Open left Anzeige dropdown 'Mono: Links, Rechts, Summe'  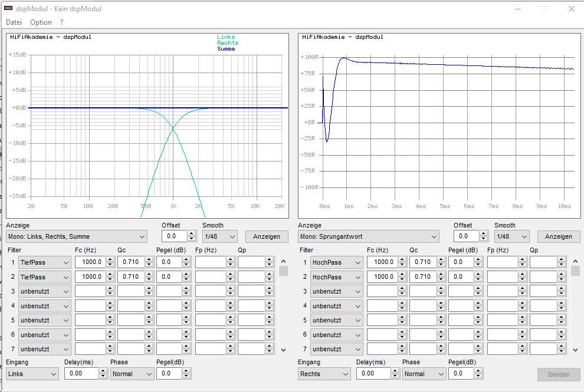point(77,236)
